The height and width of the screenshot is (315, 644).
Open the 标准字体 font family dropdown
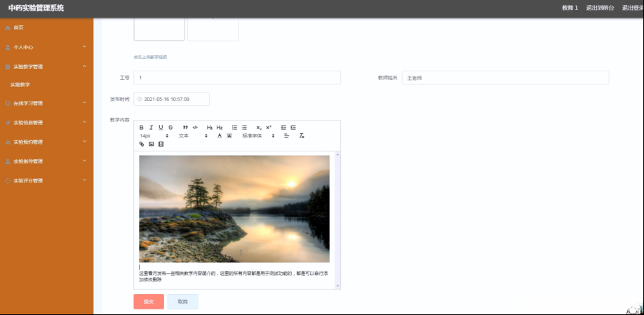point(258,136)
